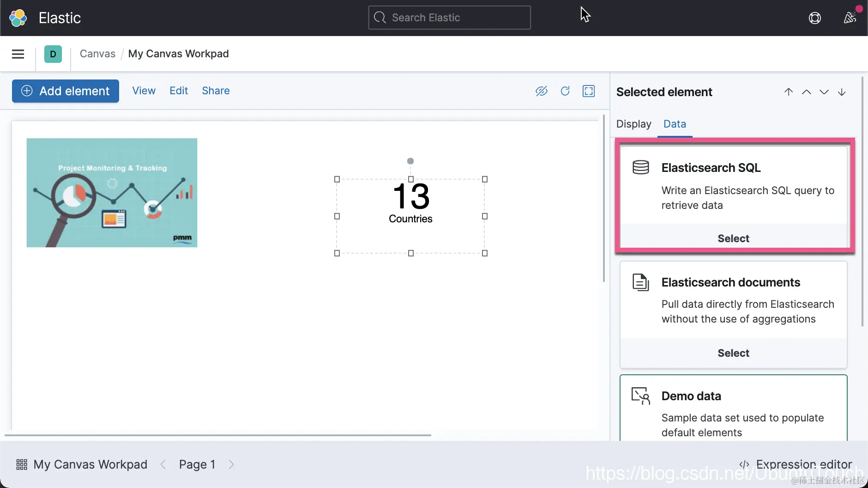The image size is (868, 488).
Task: Open page grid icon beside workpad name
Action: click(22, 464)
